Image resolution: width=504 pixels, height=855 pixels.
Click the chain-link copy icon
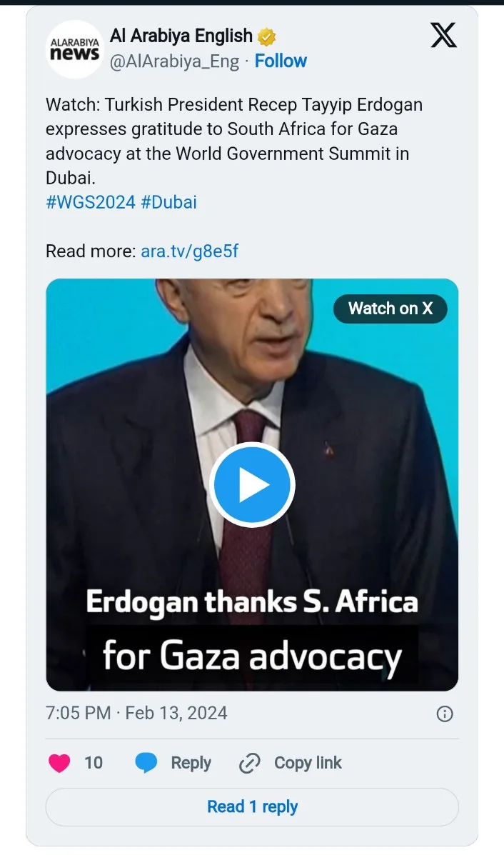point(250,763)
